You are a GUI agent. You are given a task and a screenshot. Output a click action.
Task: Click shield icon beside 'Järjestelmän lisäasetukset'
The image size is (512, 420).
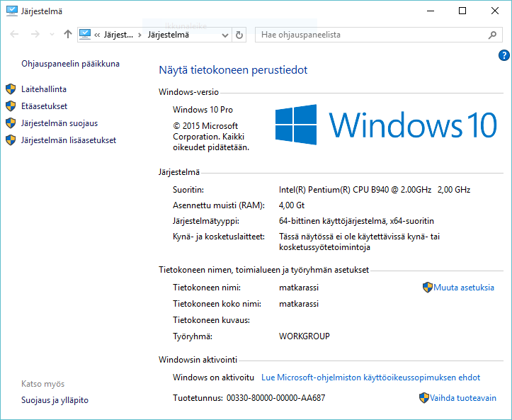[11, 140]
